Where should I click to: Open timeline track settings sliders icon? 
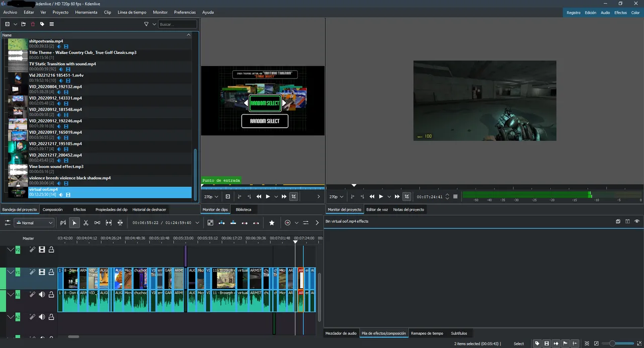pyautogui.click(x=8, y=223)
